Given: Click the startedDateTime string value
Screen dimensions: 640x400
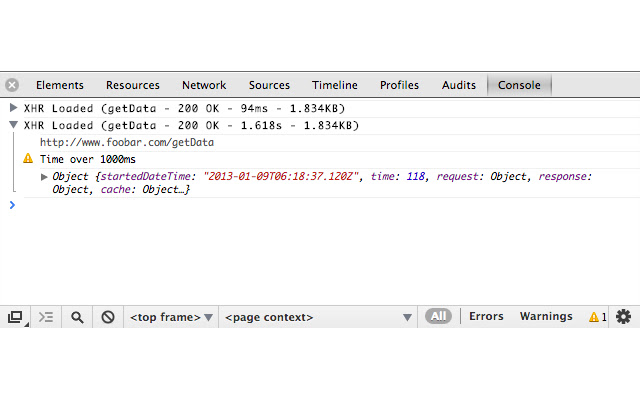Looking at the screenshot, I should pos(281,176).
